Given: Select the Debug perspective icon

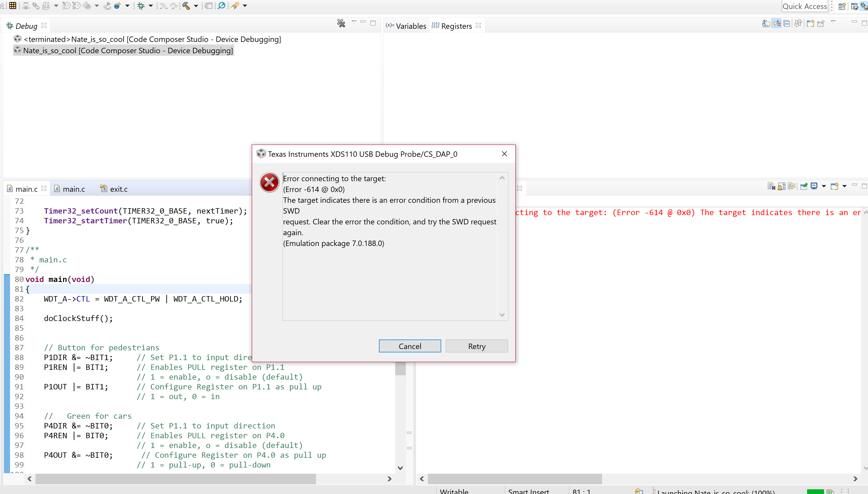Looking at the screenshot, I should [863, 6].
